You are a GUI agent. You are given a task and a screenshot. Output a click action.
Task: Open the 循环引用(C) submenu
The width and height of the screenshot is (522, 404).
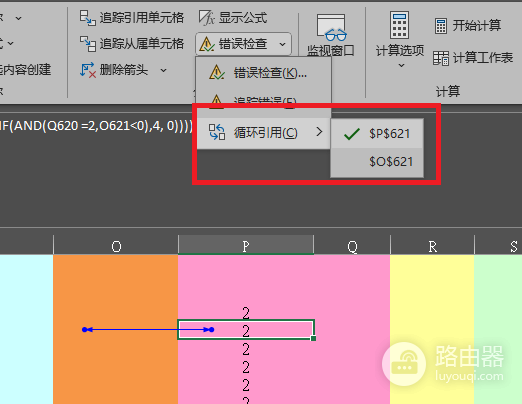pos(263,133)
